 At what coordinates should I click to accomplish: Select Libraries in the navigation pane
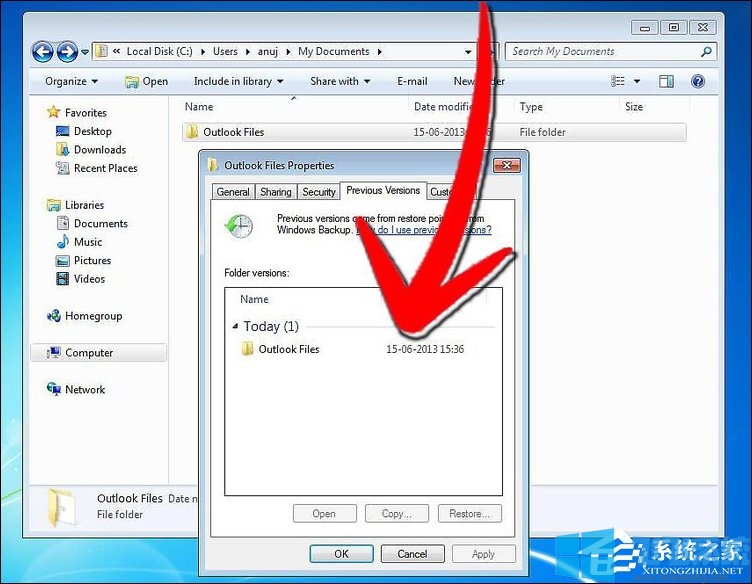75,205
